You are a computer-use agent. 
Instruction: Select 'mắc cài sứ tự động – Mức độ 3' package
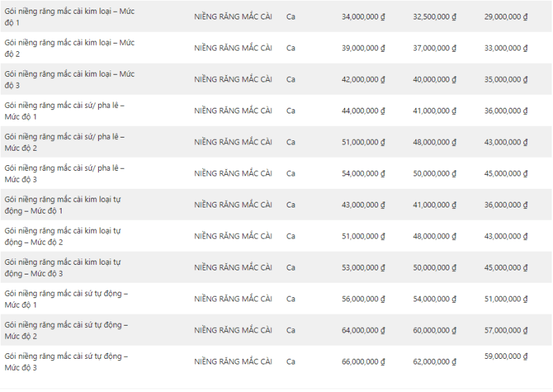pos(66,362)
